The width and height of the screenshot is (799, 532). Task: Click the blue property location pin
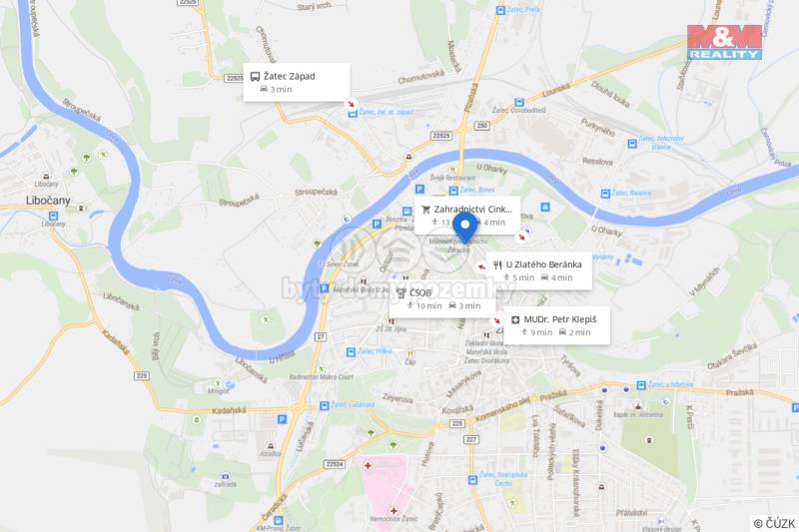[464, 228]
